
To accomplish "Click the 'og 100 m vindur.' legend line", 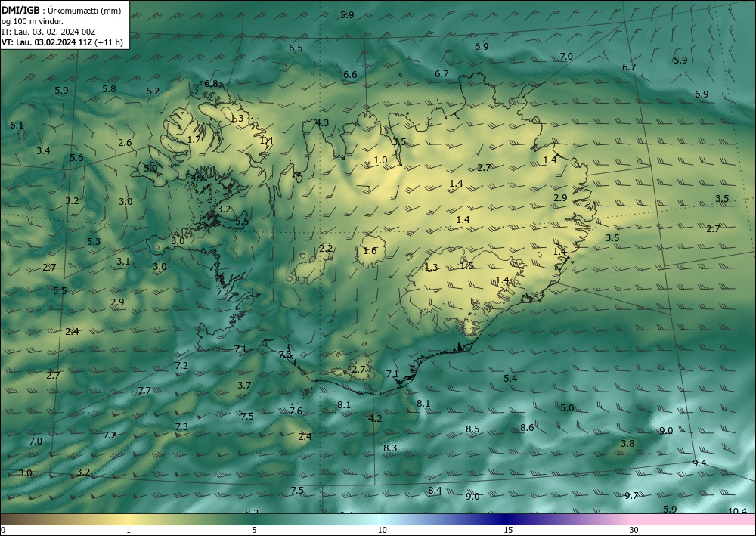I will [x=33, y=21].
